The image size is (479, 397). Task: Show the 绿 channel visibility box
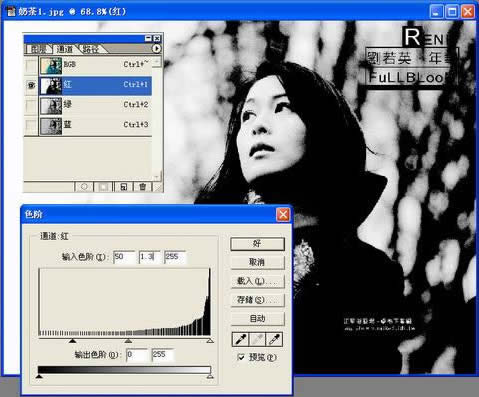tap(31, 106)
